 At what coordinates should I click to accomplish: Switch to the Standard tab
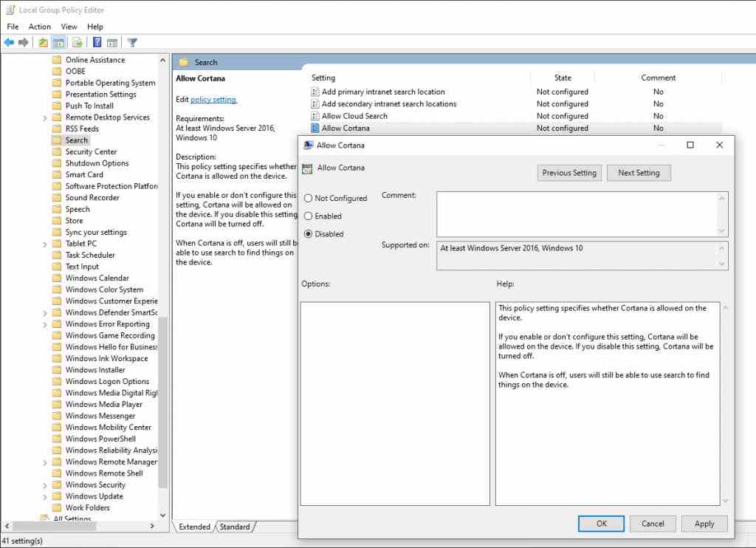pos(235,527)
